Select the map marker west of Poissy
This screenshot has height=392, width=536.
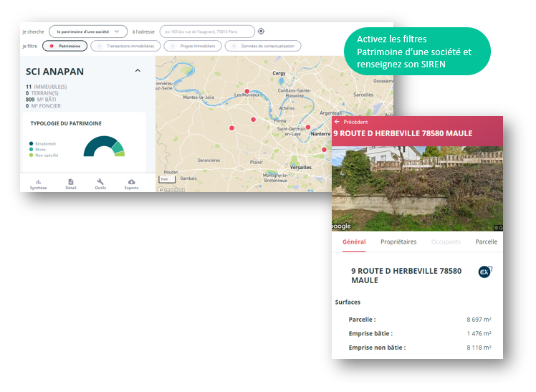tap(253, 119)
